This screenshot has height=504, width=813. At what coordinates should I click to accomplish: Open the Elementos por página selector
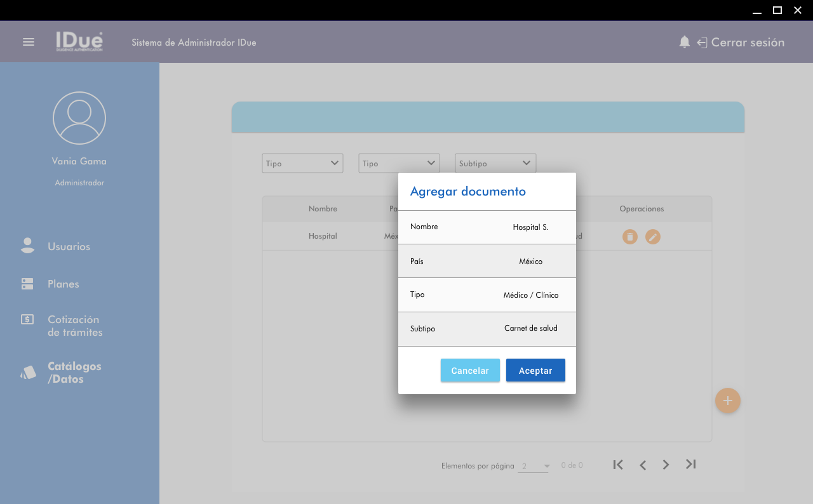click(534, 467)
